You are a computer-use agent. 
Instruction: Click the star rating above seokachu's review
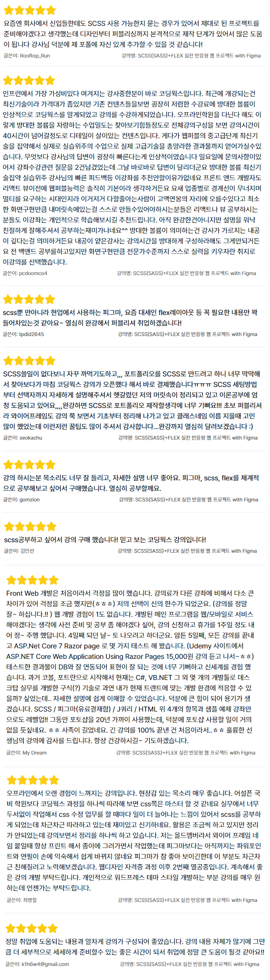29,361
